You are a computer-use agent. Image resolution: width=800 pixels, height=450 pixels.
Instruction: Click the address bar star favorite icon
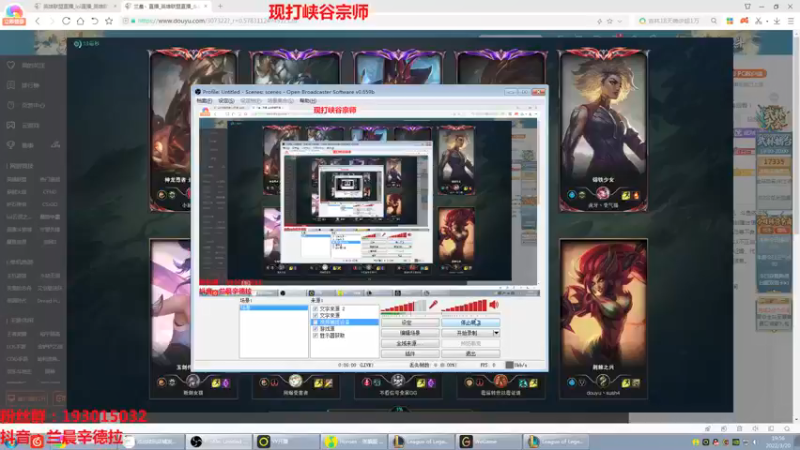click(610, 21)
